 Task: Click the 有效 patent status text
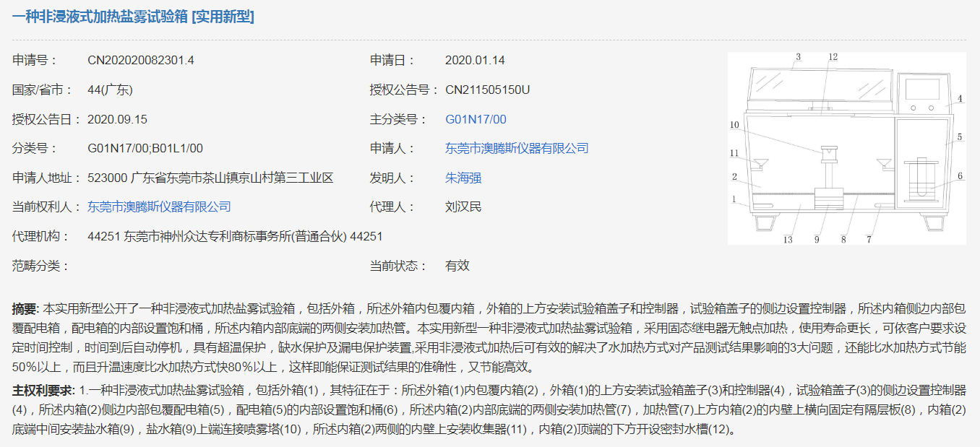click(455, 266)
